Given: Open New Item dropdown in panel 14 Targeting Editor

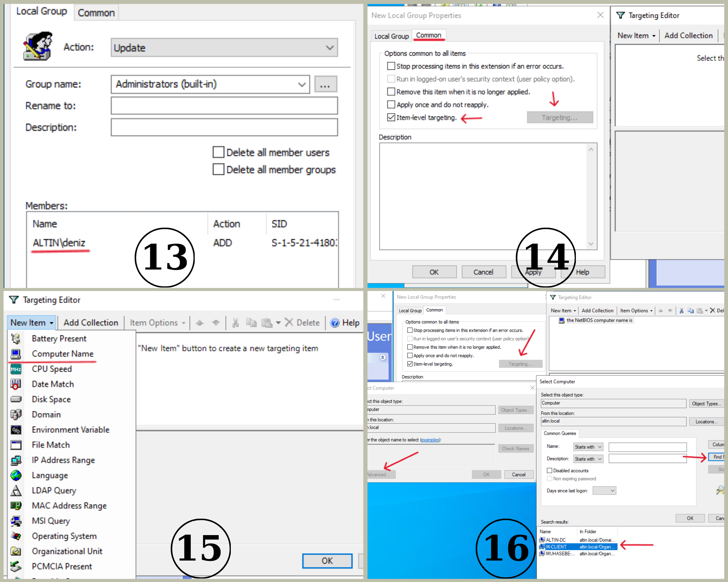Looking at the screenshot, I should 637,36.
